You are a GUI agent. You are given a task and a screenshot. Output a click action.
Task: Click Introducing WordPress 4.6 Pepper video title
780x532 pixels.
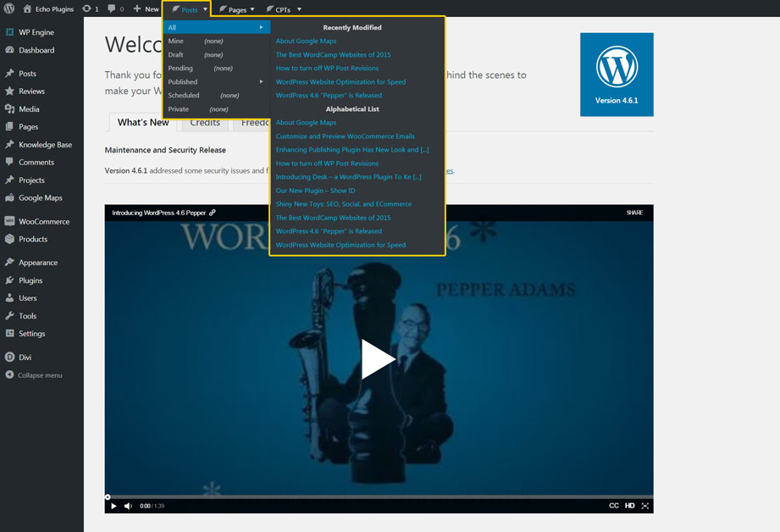click(158, 213)
